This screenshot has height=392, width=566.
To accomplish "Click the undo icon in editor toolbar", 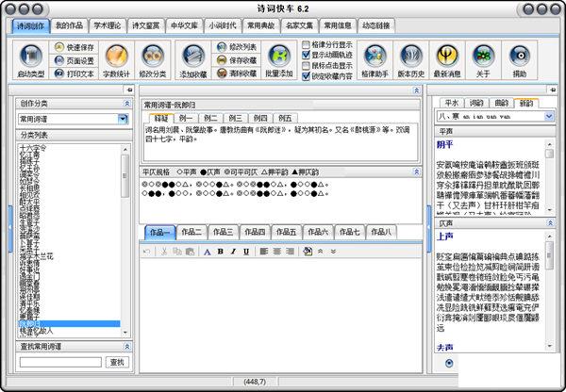I will point(146,252).
